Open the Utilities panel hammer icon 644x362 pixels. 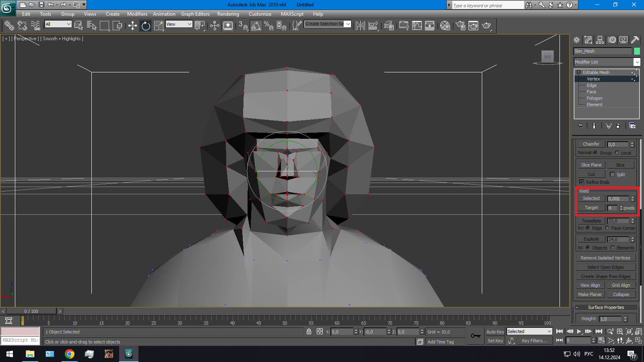pos(635,40)
